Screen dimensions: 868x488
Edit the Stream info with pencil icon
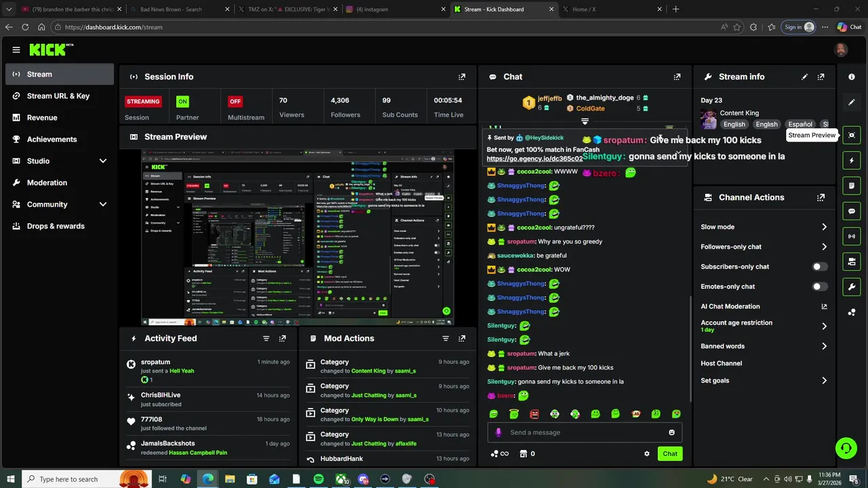(805, 77)
